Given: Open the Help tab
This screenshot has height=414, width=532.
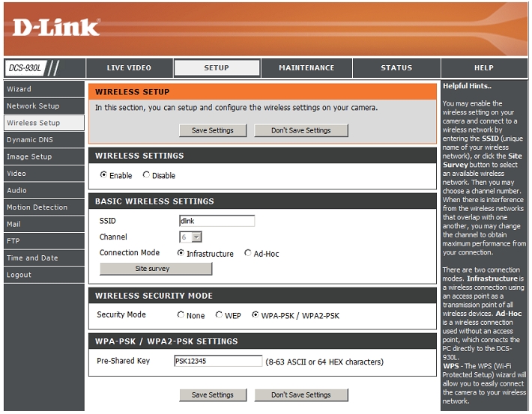Looking at the screenshot, I should pos(483,68).
